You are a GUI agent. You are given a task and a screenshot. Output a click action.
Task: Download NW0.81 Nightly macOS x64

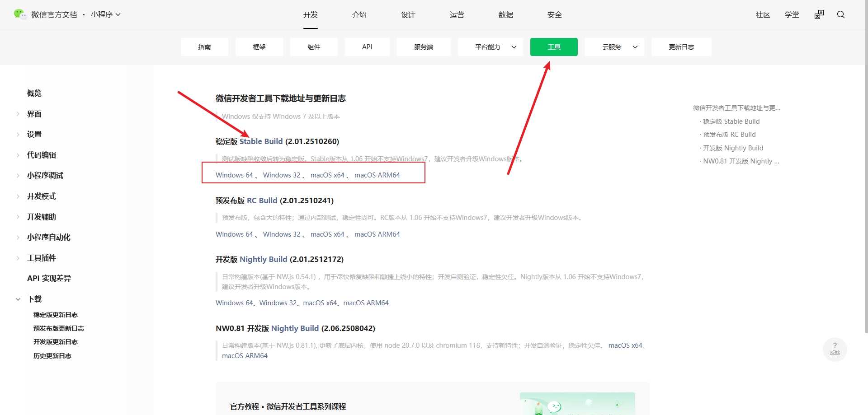(625, 345)
